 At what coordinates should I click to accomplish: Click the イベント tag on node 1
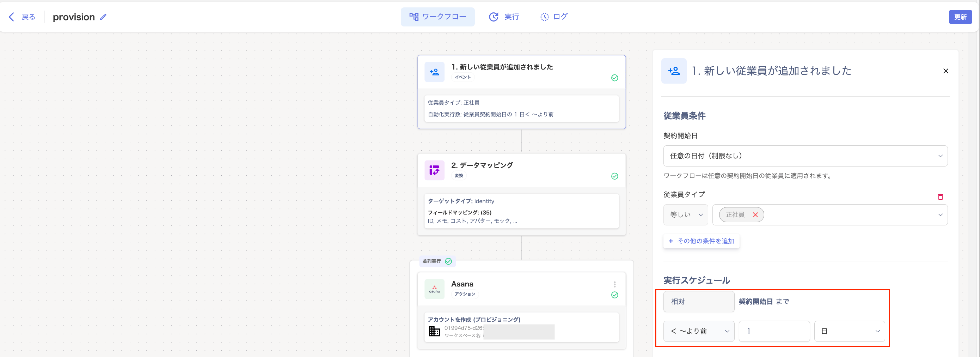pos(463,77)
